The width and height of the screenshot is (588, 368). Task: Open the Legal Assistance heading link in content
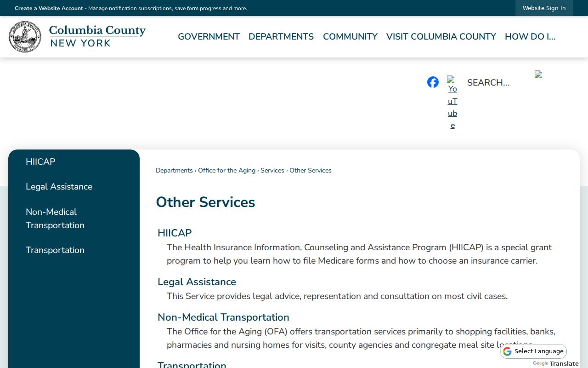point(197,282)
